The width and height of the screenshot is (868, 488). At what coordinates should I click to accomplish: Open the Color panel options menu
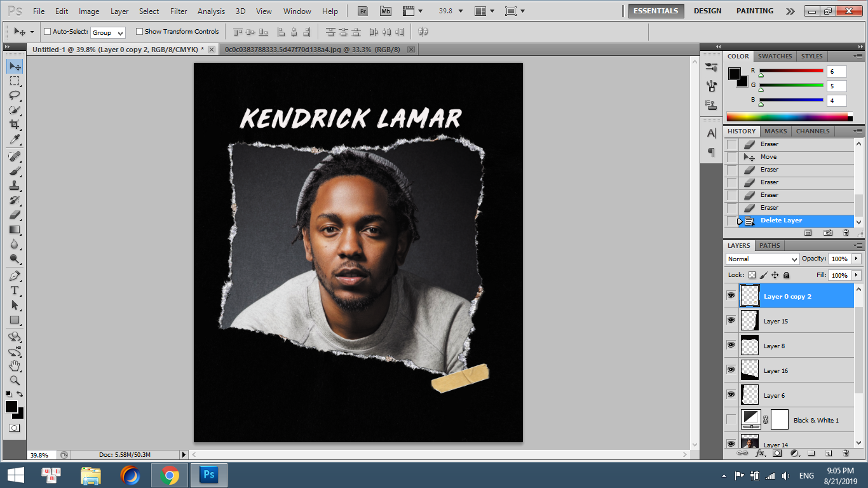pyautogui.click(x=858, y=56)
